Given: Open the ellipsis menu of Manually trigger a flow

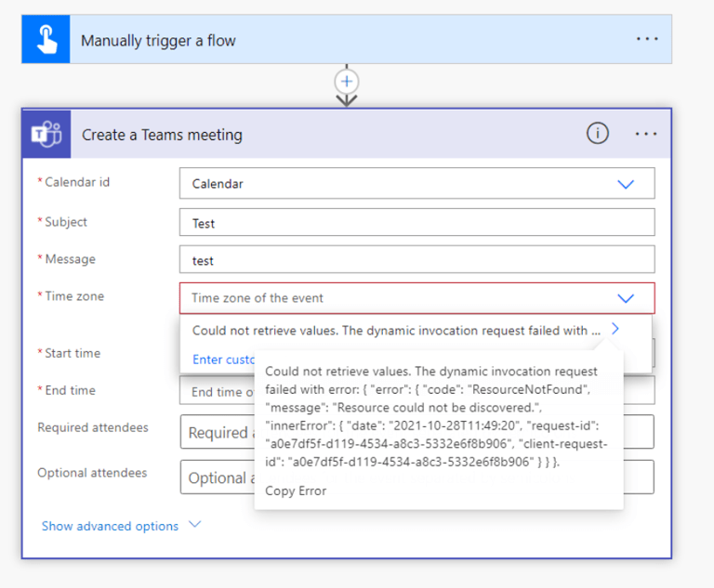Looking at the screenshot, I should (647, 39).
